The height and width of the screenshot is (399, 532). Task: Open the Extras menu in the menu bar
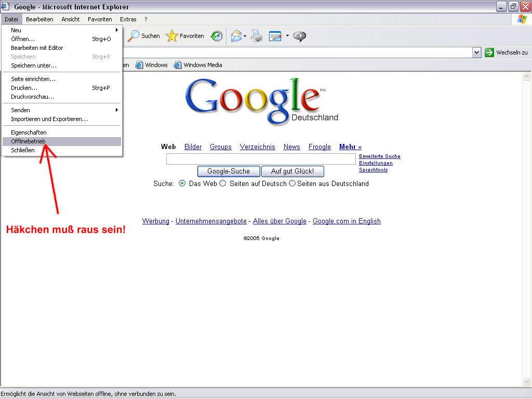click(128, 19)
